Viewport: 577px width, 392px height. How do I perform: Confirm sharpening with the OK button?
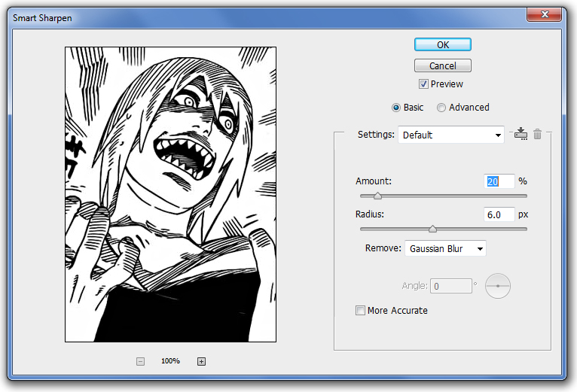[x=443, y=44]
